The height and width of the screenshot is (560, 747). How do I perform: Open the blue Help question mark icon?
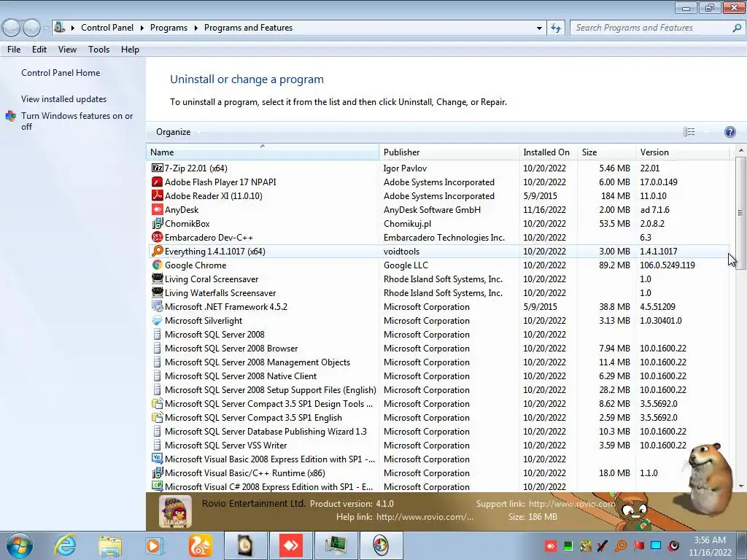click(729, 132)
